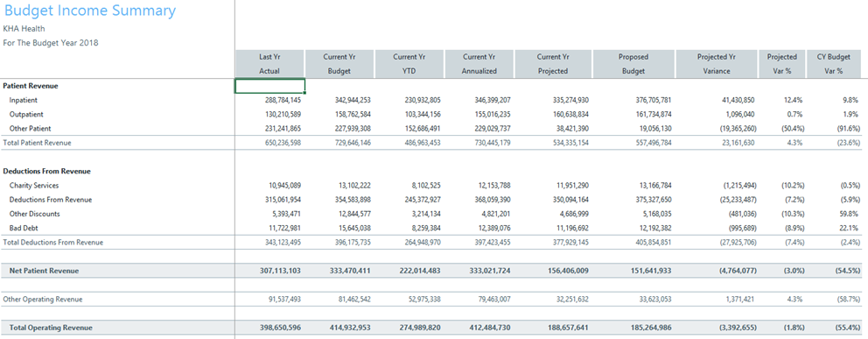Select the Bad Debt row label
The width and height of the screenshot is (868, 339).
click(22, 229)
